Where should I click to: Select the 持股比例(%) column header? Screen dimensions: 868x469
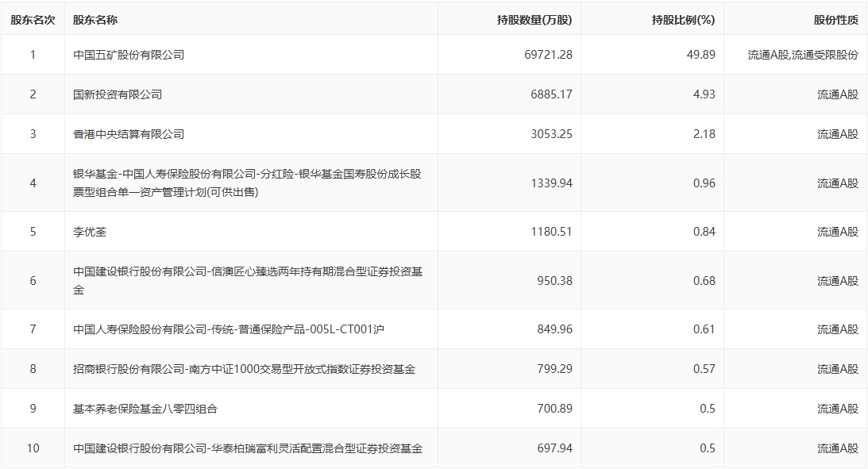pos(683,20)
